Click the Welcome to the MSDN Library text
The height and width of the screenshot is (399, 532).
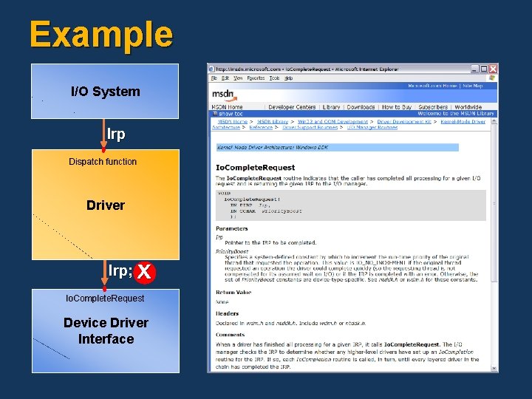455,114
